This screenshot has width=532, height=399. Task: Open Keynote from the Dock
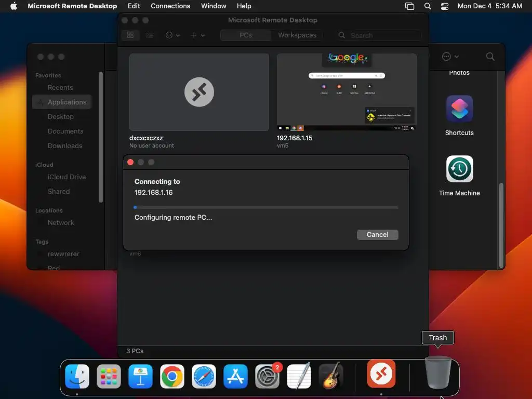(140, 376)
